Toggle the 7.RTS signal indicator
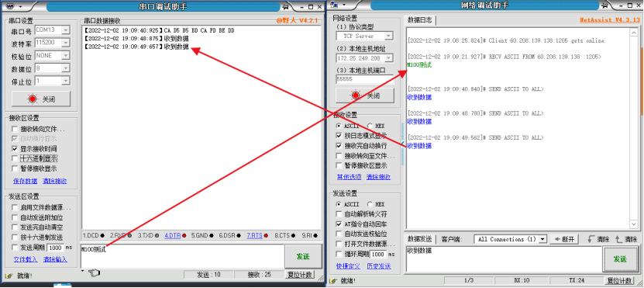644x288 pixels. [257, 235]
